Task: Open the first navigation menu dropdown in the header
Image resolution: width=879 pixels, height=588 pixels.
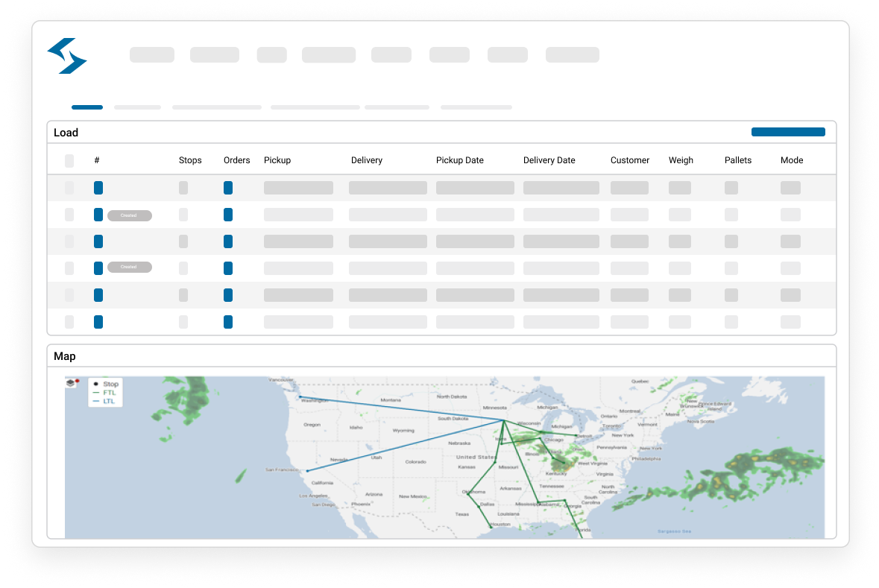Action: [151, 54]
